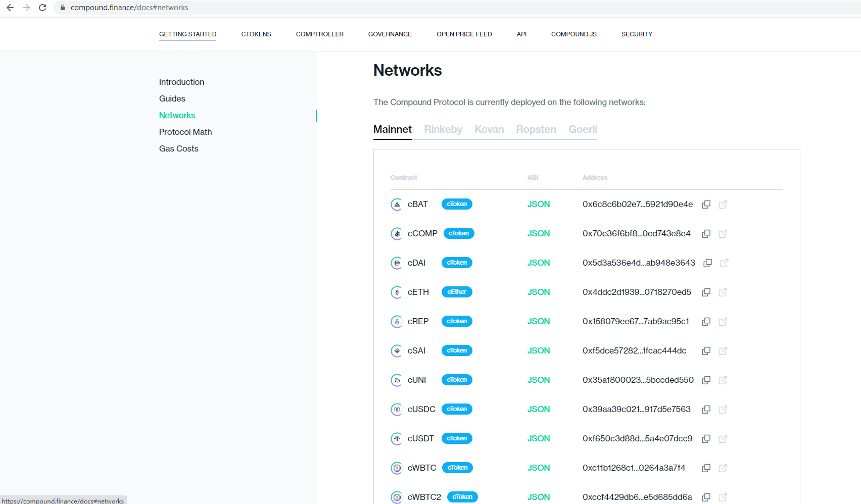This screenshot has width=861, height=504.
Task: Copy the cUSDC contract address
Action: pos(706,410)
